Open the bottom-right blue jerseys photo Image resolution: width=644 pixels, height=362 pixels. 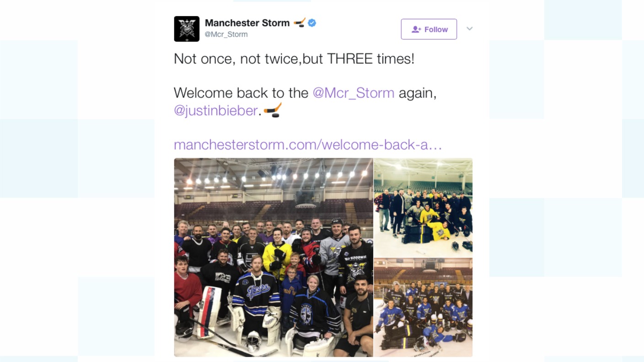point(423,308)
